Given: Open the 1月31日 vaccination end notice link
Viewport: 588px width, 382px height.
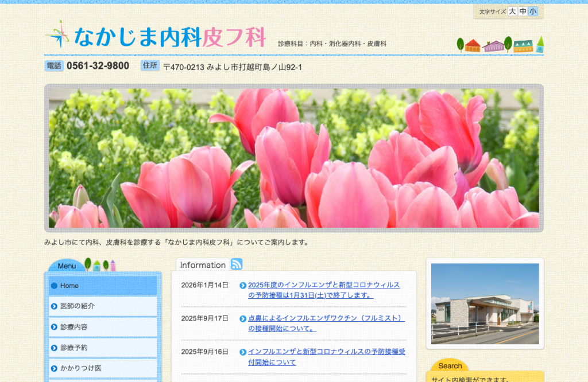Looking at the screenshot, I should click(x=324, y=290).
